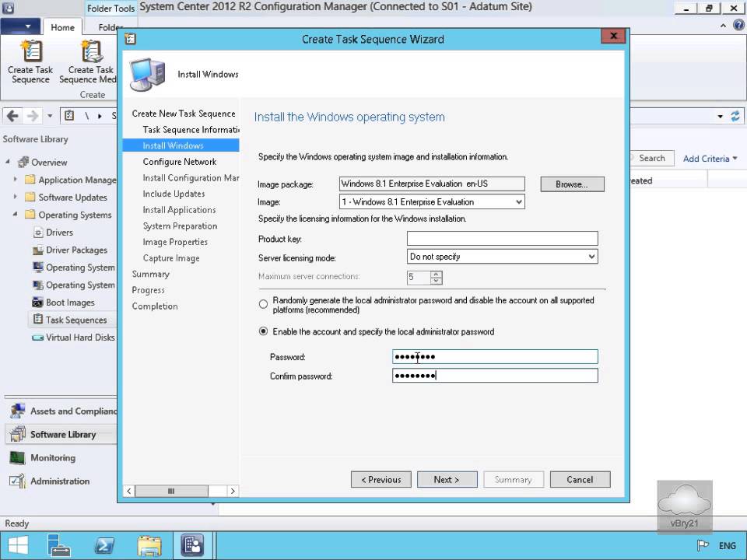Click Driver Packages node icon

pos(38,250)
